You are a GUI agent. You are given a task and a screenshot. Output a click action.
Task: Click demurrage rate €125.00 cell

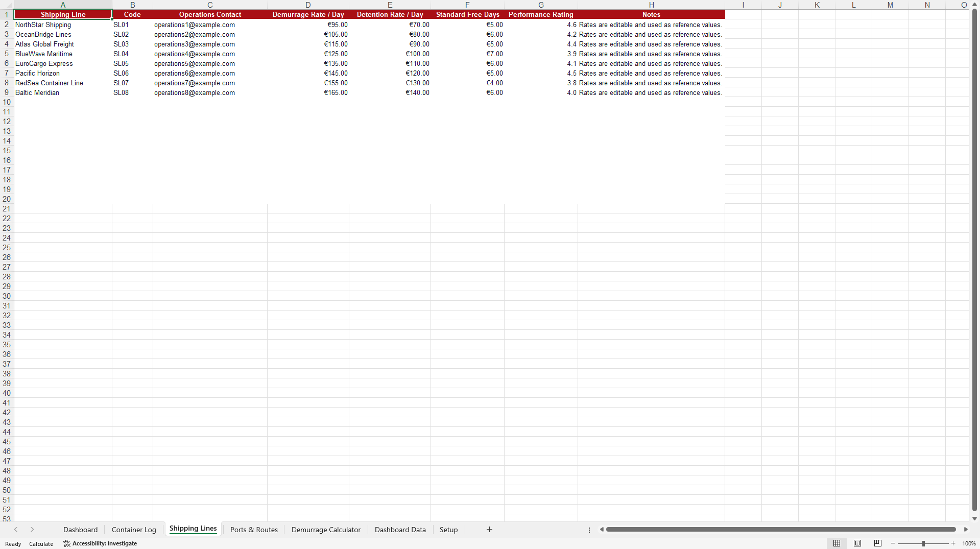[308, 54]
